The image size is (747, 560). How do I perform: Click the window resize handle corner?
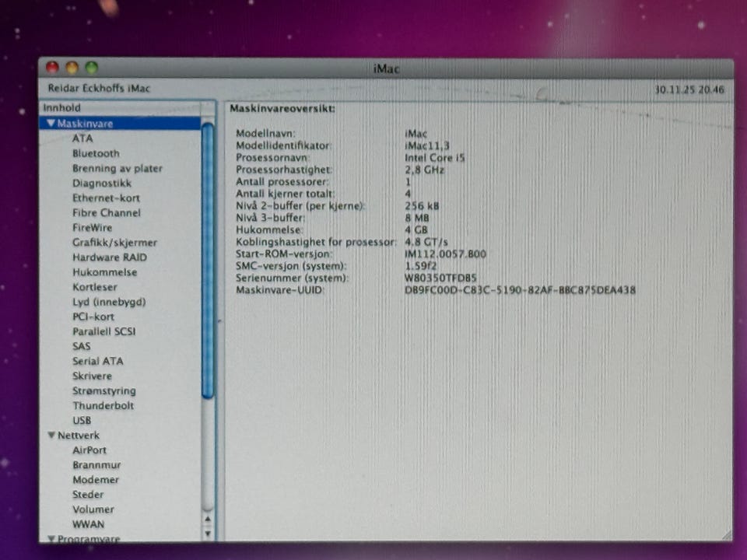[x=727, y=535]
